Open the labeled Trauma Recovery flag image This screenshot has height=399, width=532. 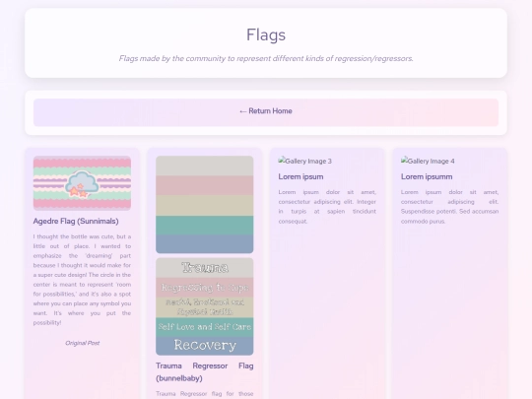[205, 306]
